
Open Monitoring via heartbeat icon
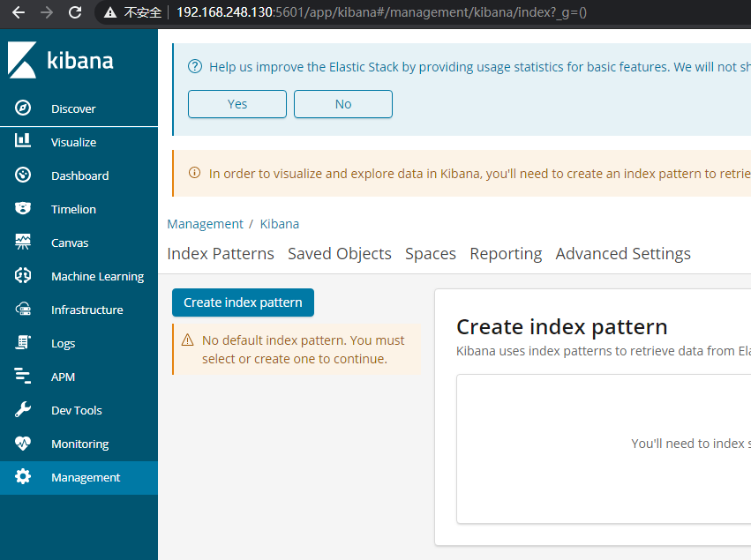(23, 444)
